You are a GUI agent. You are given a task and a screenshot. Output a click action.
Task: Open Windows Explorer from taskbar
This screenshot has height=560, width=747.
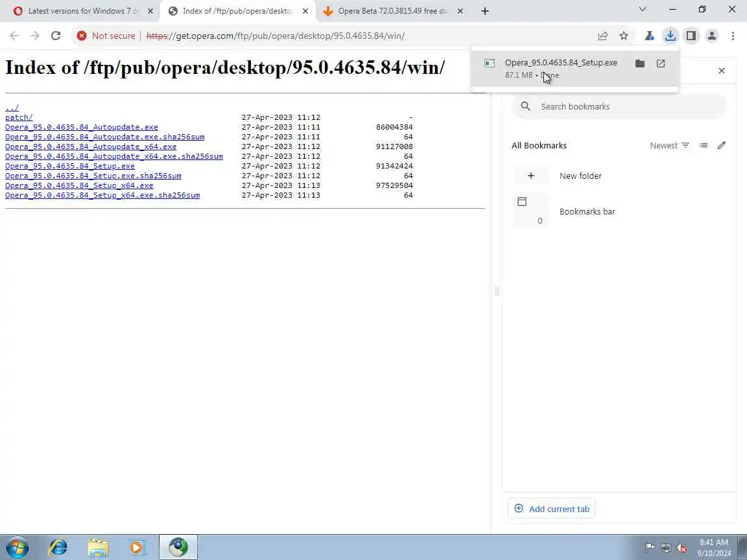tap(98, 548)
